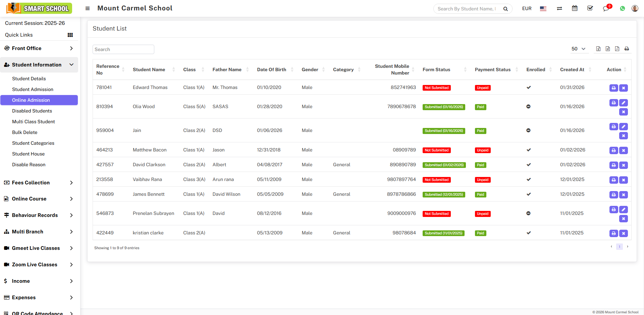This screenshot has height=315, width=644.
Task: Print the student list table
Action: point(626,49)
